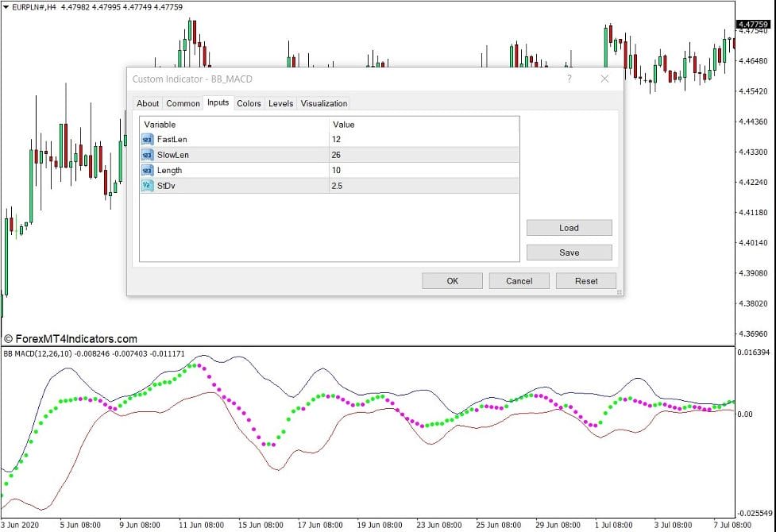Viewport: 776px width, 532px height.
Task: Click the help question mark on the dialog
Action: pos(569,79)
